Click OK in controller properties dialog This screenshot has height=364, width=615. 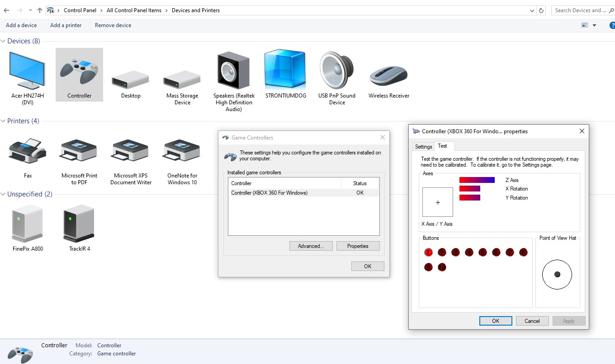tap(496, 321)
